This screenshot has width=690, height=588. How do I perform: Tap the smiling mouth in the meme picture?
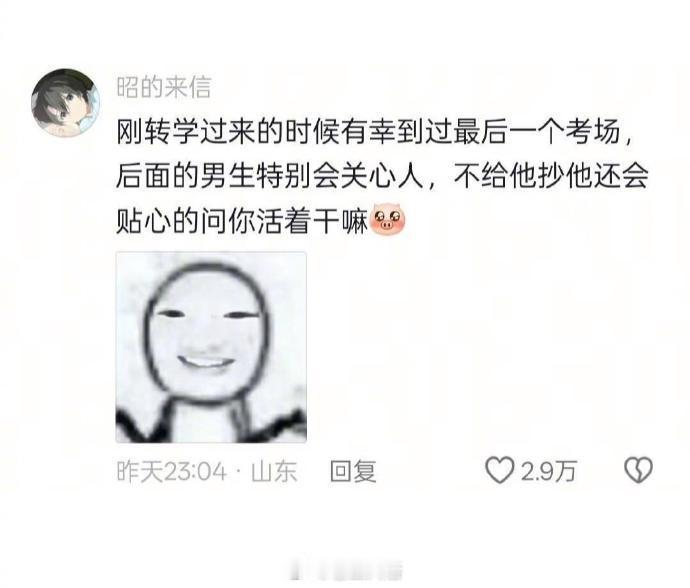coord(206,363)
